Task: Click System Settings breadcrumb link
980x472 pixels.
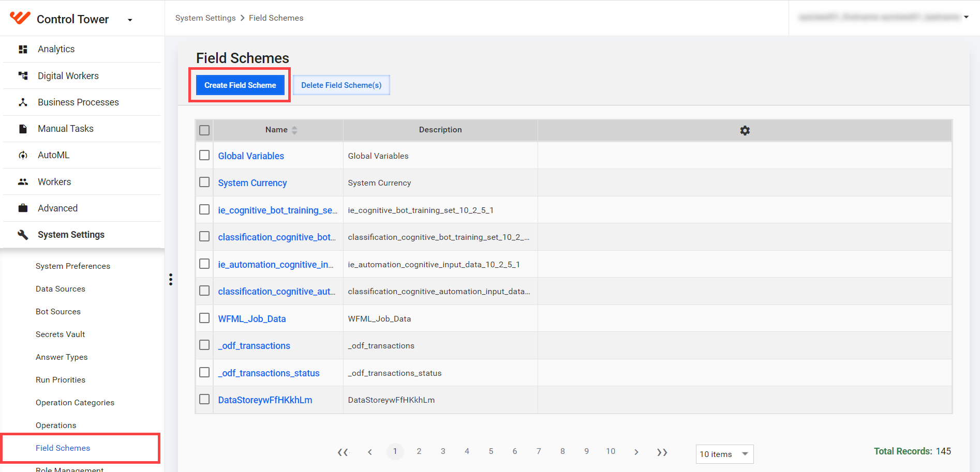Action: pos(205,18)
